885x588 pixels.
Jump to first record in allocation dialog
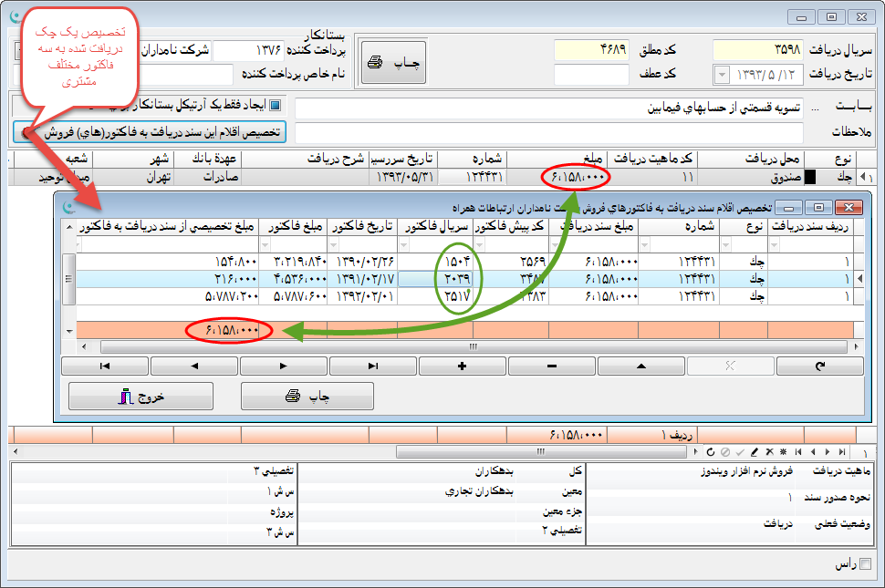(105, 366)
